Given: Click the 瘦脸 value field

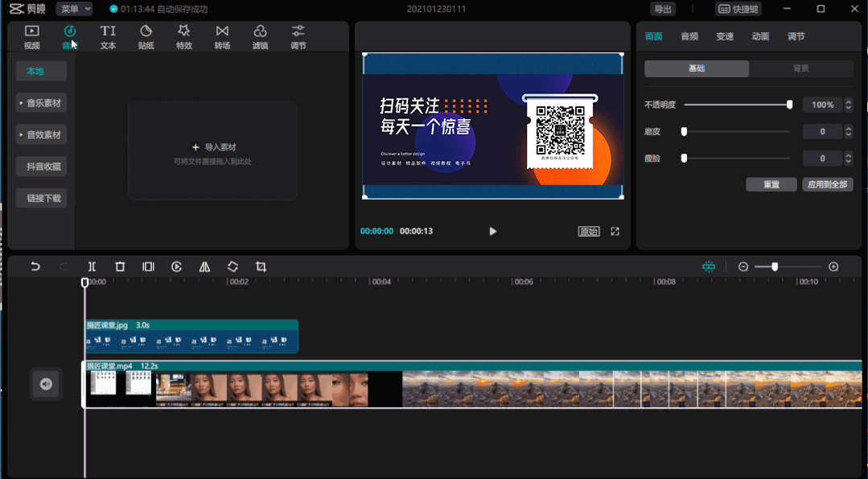Looking at the screenshot, I should pos(823,159).
